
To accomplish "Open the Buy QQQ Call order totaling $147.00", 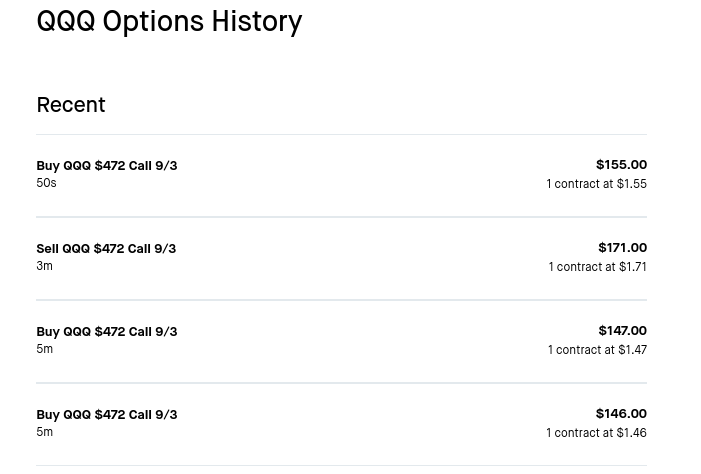I will point(342,341).
